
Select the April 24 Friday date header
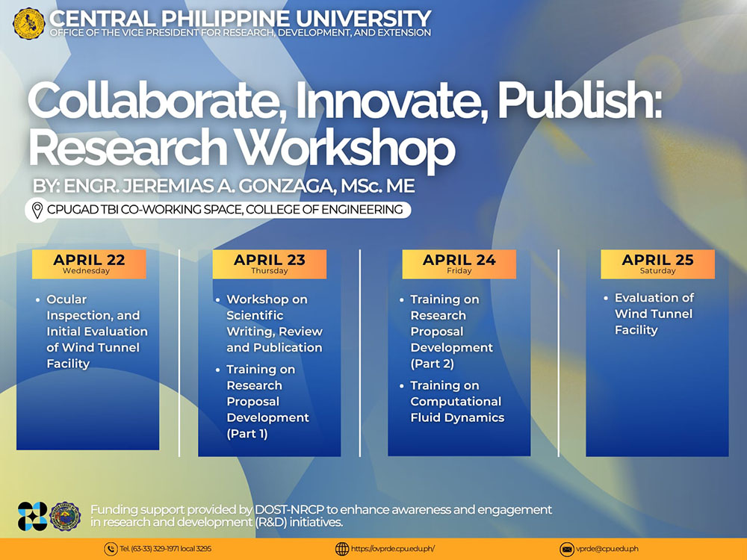click(459, 264)
